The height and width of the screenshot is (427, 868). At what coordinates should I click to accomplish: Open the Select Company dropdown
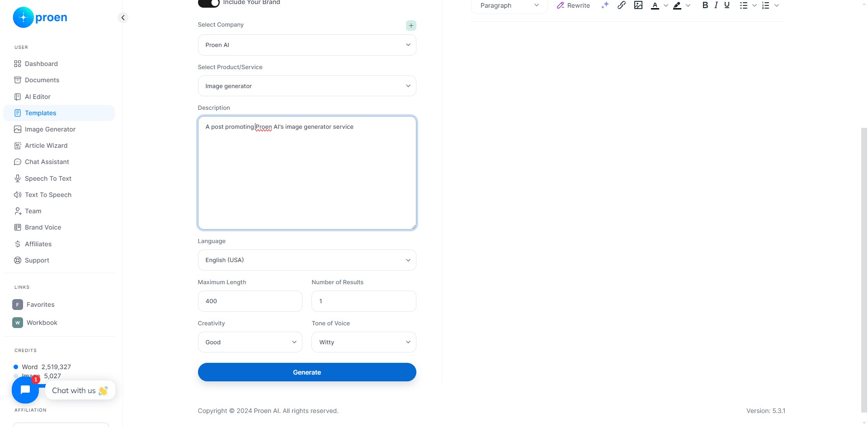307,45
